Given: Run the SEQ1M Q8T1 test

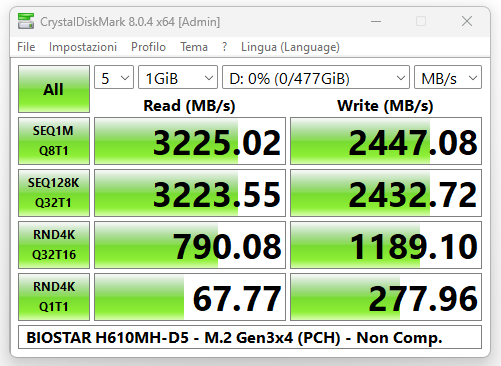Looking at the screenshot, I should [54, 141].
